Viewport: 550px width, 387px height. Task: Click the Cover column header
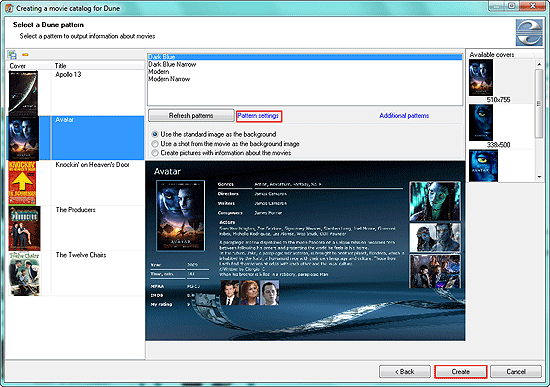[x=29, y=66]
